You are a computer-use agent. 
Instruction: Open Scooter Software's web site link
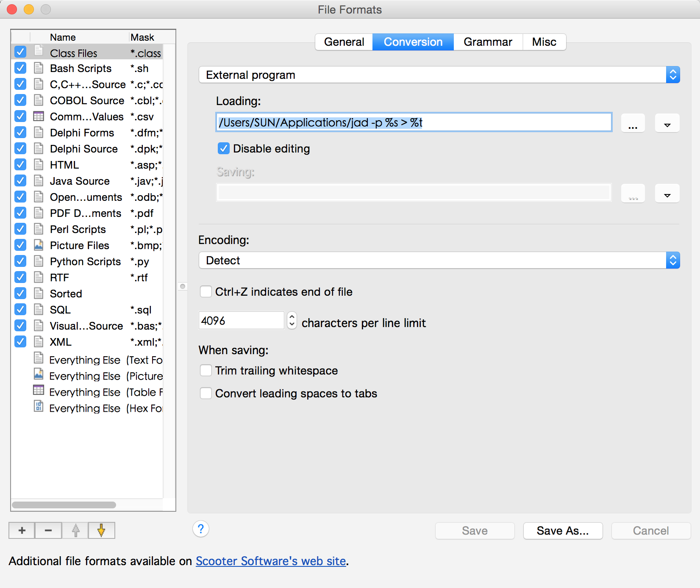click(x=271, y=561)
